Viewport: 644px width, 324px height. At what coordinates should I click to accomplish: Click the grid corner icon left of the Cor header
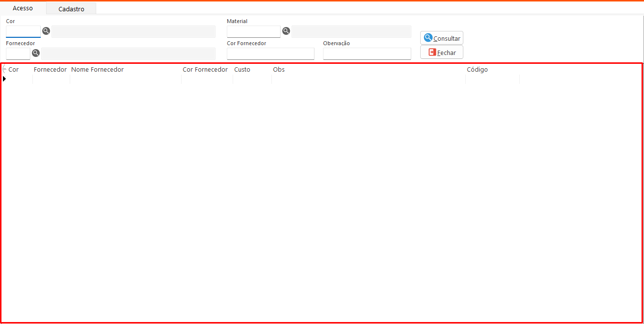4,69
